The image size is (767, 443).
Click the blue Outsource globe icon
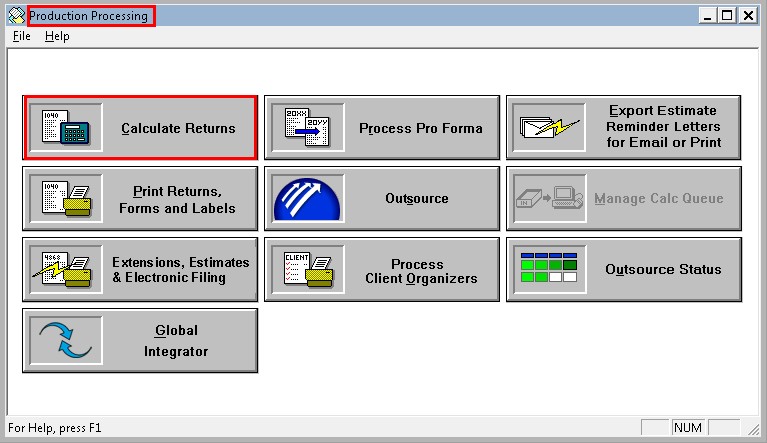tap(308, 199)
